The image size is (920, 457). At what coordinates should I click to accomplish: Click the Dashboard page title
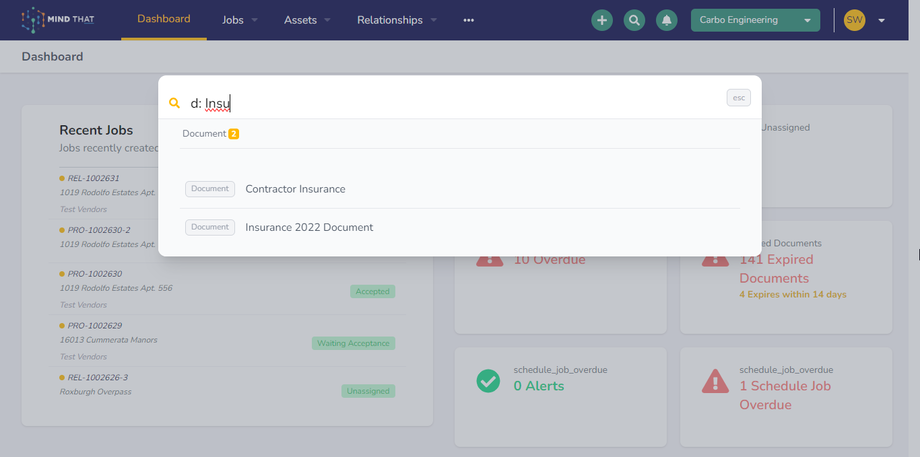52,57
